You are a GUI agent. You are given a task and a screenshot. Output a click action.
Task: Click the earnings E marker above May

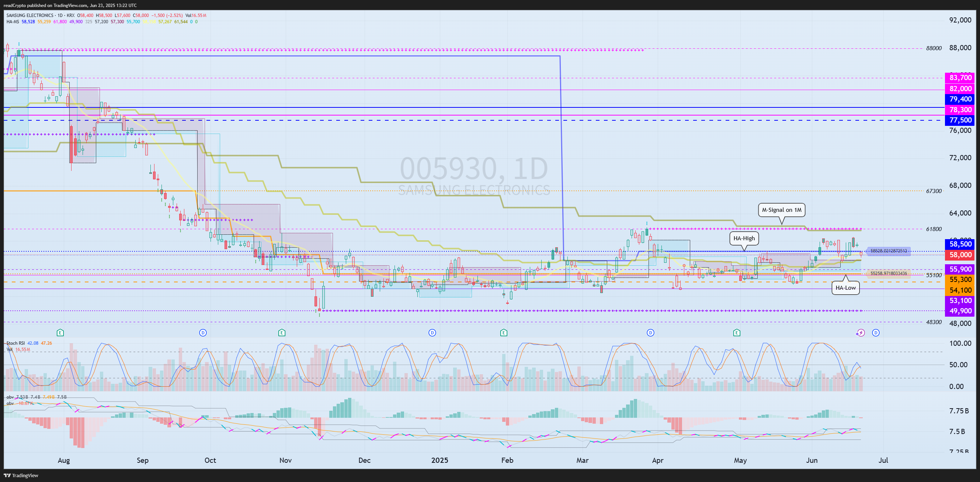point(737,333)
